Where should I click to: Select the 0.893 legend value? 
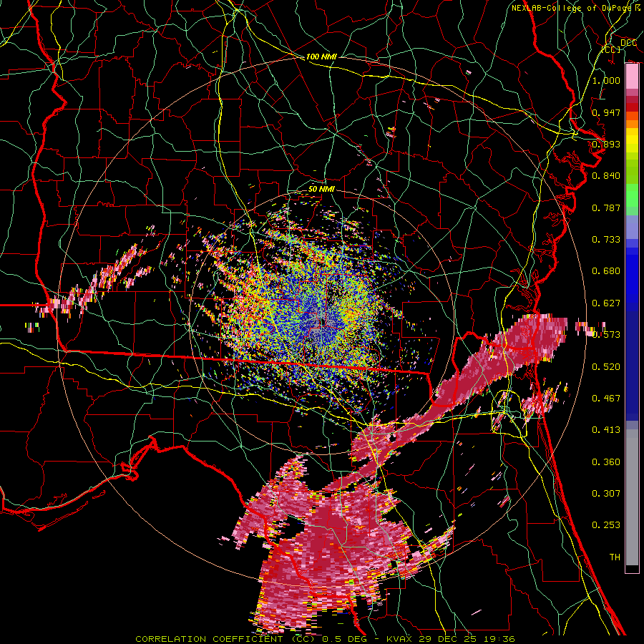606,144
